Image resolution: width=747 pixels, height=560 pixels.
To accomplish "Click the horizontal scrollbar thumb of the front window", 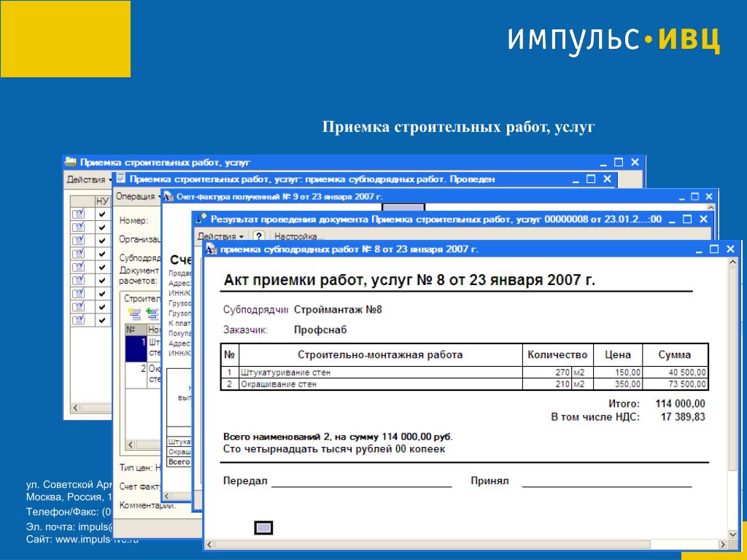I will (433, 544).
